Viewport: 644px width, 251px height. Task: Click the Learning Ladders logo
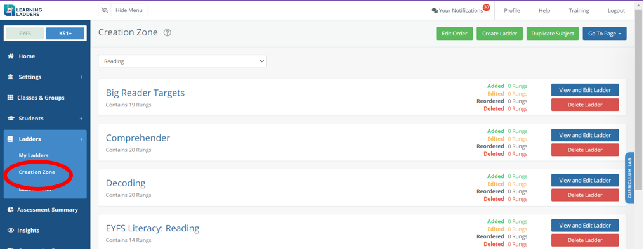coord(23,10)
